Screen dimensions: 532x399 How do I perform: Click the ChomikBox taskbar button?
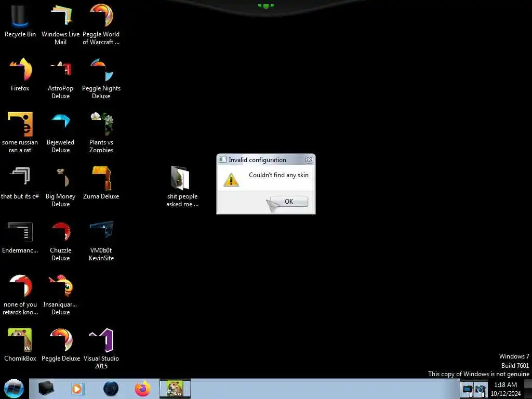coord(175,389)
